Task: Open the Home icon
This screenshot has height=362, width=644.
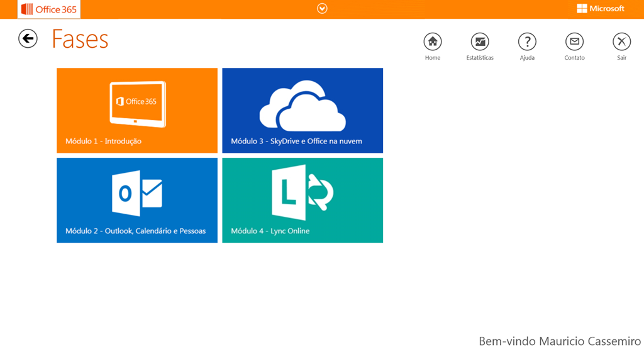Action: [433, 41]
